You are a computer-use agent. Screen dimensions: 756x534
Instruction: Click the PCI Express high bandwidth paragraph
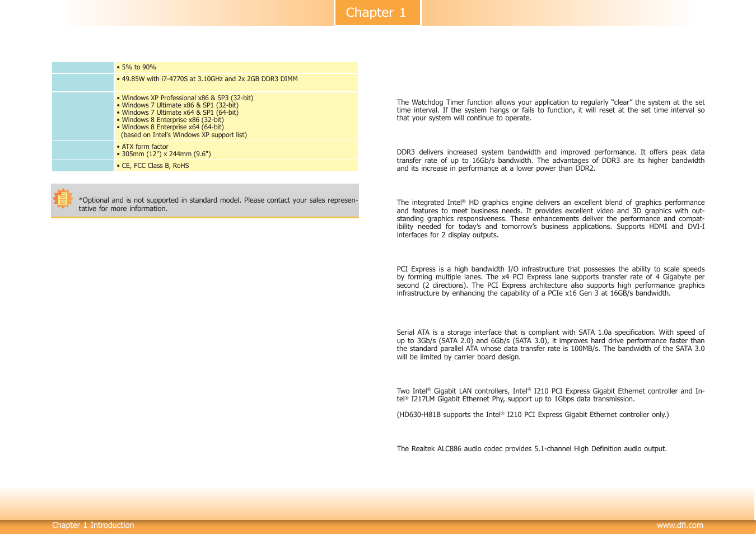click(550, 281)
